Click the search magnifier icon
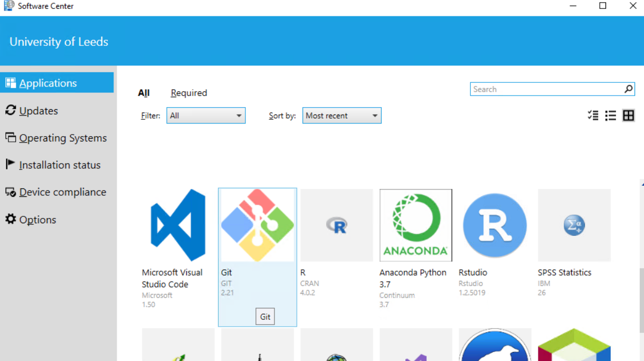This screenshot has height=361, width=644. [x=628, y=89]
